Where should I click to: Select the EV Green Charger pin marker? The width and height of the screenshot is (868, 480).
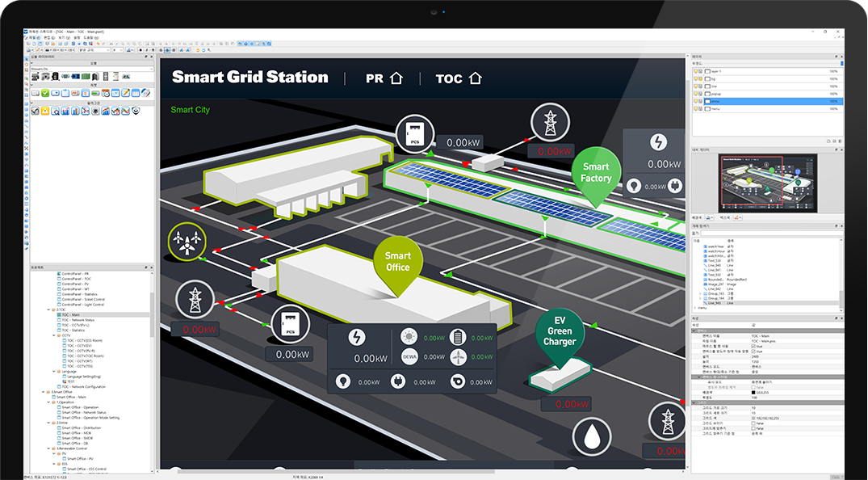coord(560,338)
